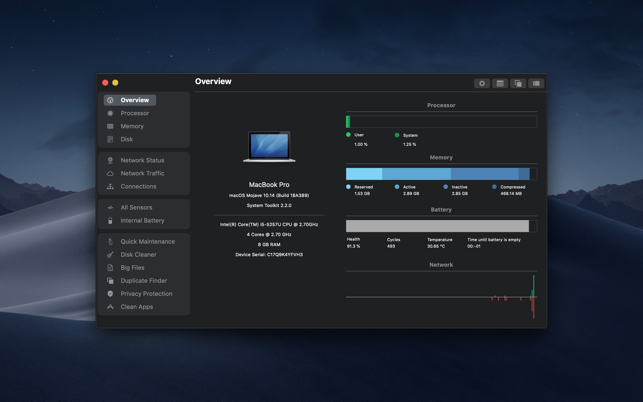Click the rightmost list-style toolbar button
Screen dimensions: 643x402
[x=536, y=83]
